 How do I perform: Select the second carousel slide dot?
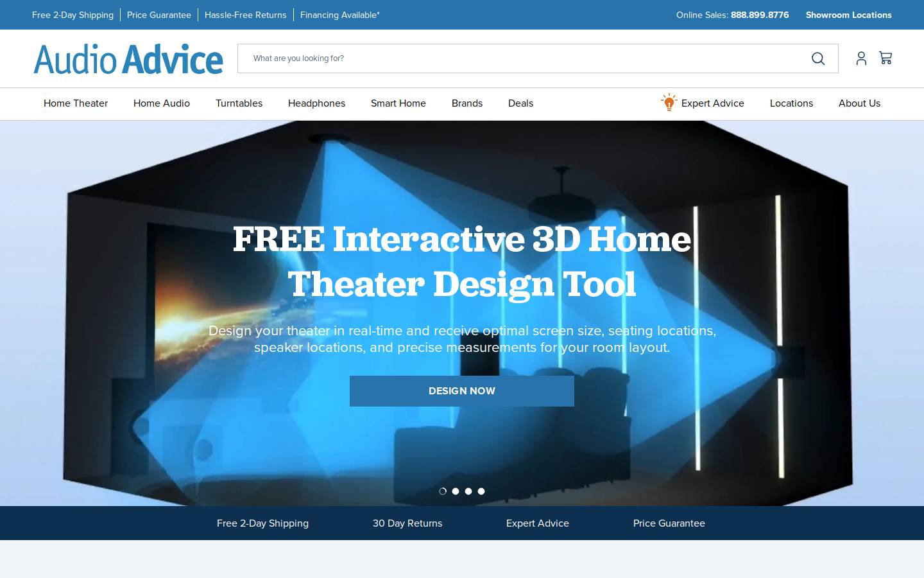(456, 491)
